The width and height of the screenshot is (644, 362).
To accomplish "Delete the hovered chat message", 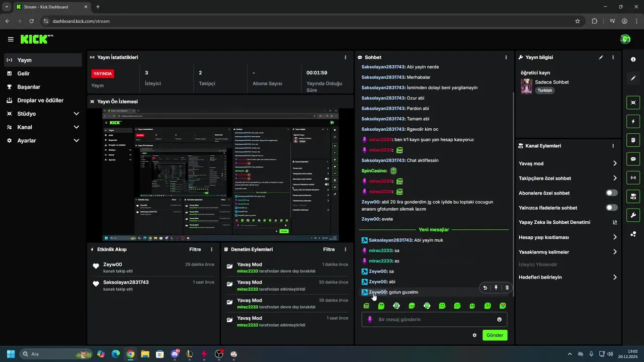I will click(507, 288).
